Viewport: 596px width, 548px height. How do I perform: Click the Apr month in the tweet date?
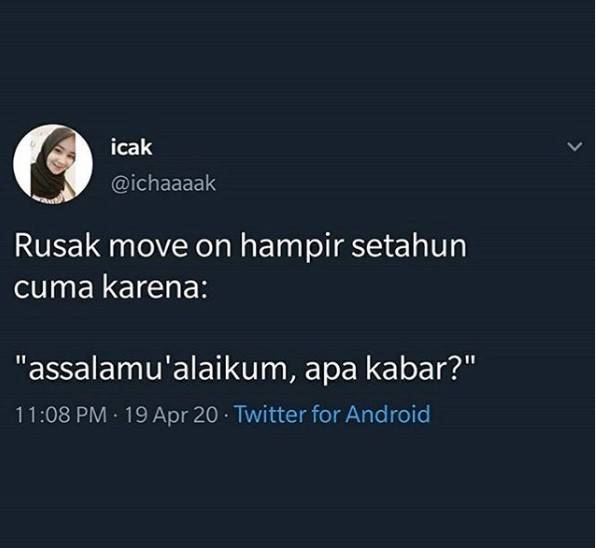tap(168, 415)
